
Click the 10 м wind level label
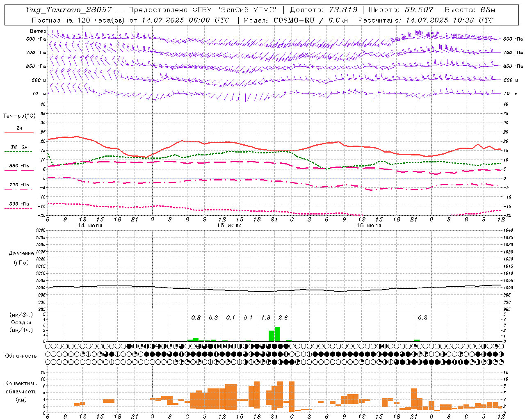[39, 94]
